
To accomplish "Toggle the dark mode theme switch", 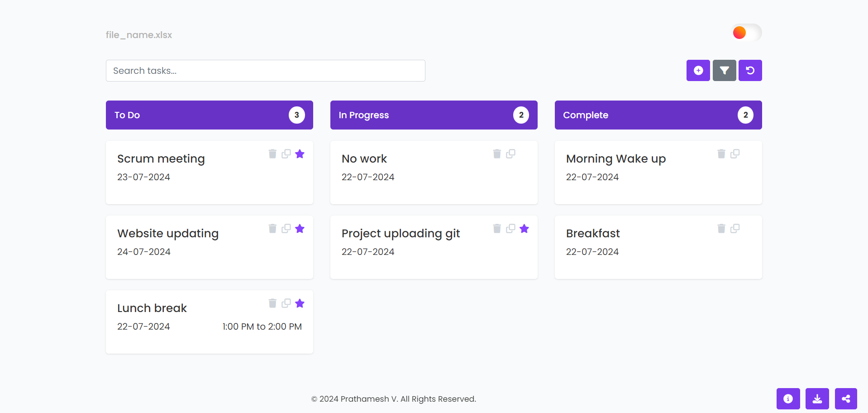I will (x=746, y=33).
